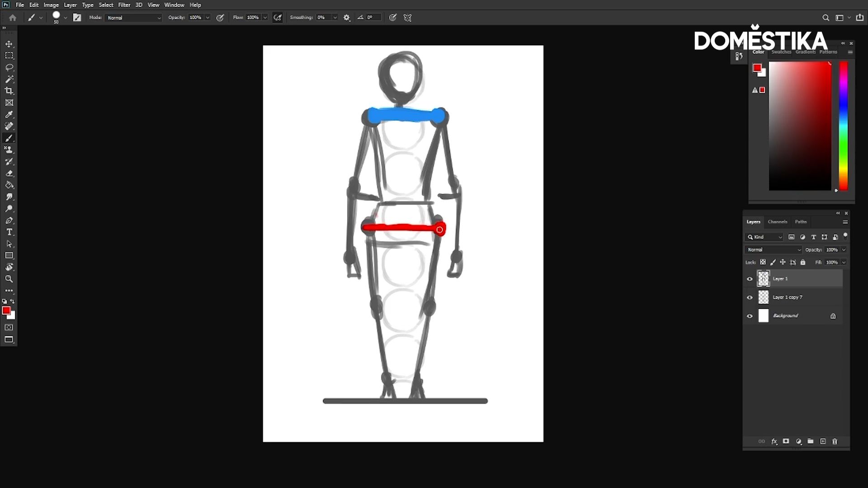Toggle the brush settings panel
Screen dimensions: 868x488
tap(77, 18)
